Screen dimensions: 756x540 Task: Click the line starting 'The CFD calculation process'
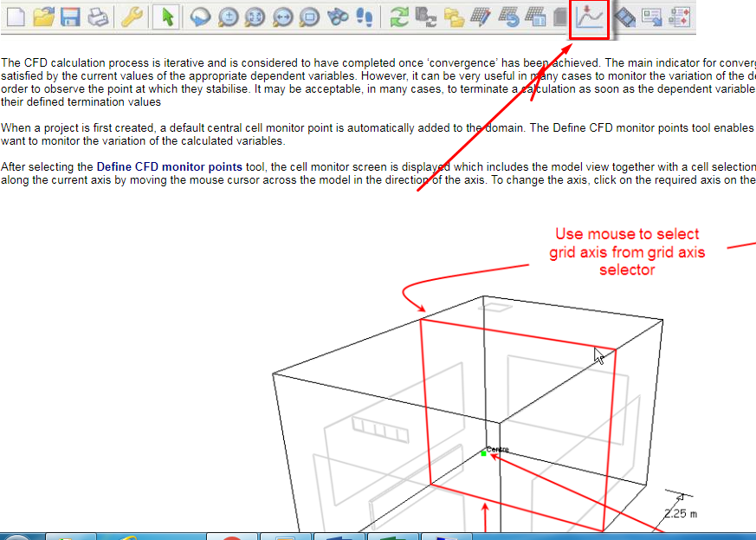tap(378, 62)
